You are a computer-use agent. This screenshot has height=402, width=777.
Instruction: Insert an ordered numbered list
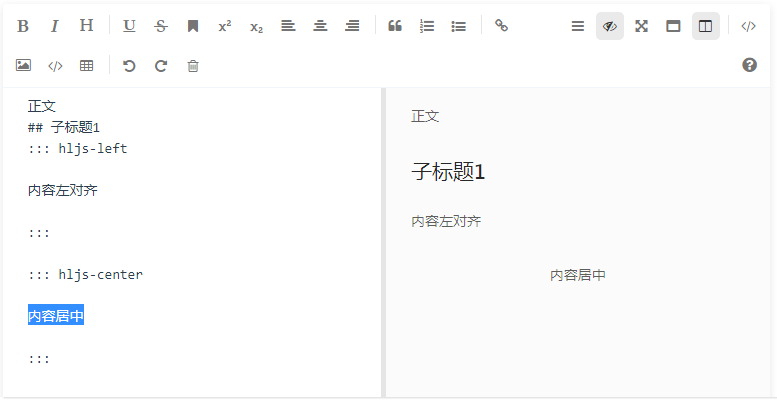(x=427, y=26)
